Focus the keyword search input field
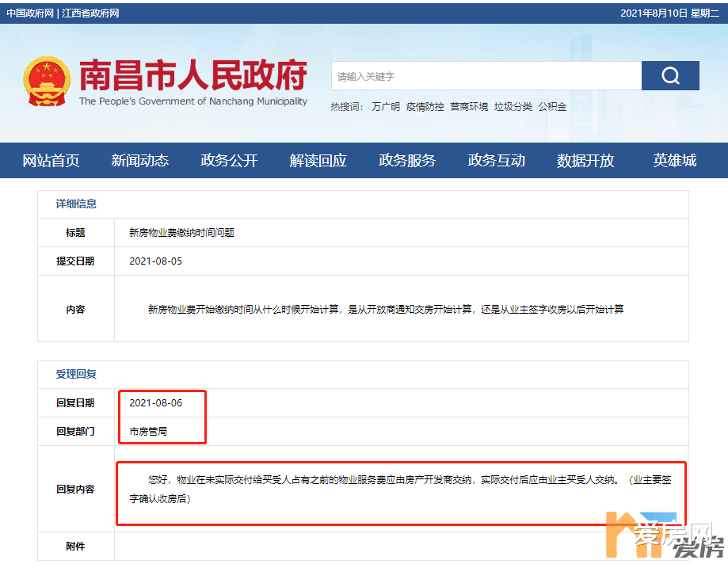 pyautogui.click(x=486, y=76)
